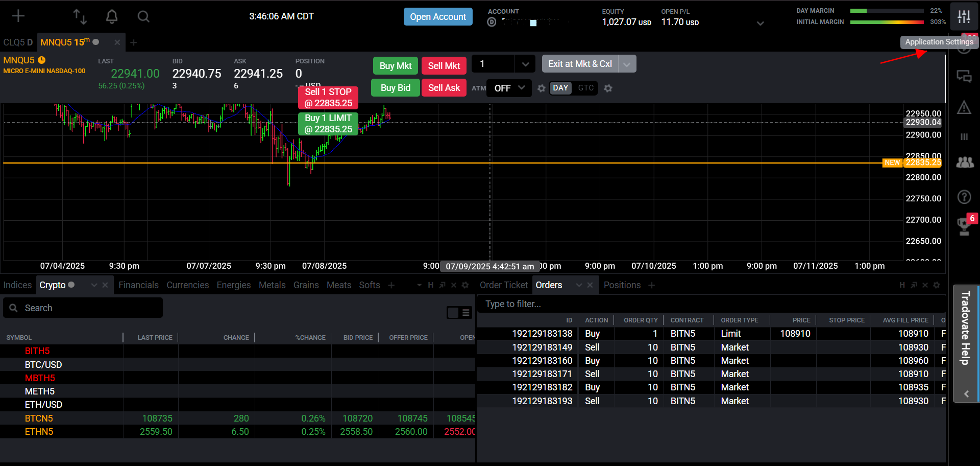Switch to Metals watchlist tab
Viewport: 980px width, 466px height.
272,285
